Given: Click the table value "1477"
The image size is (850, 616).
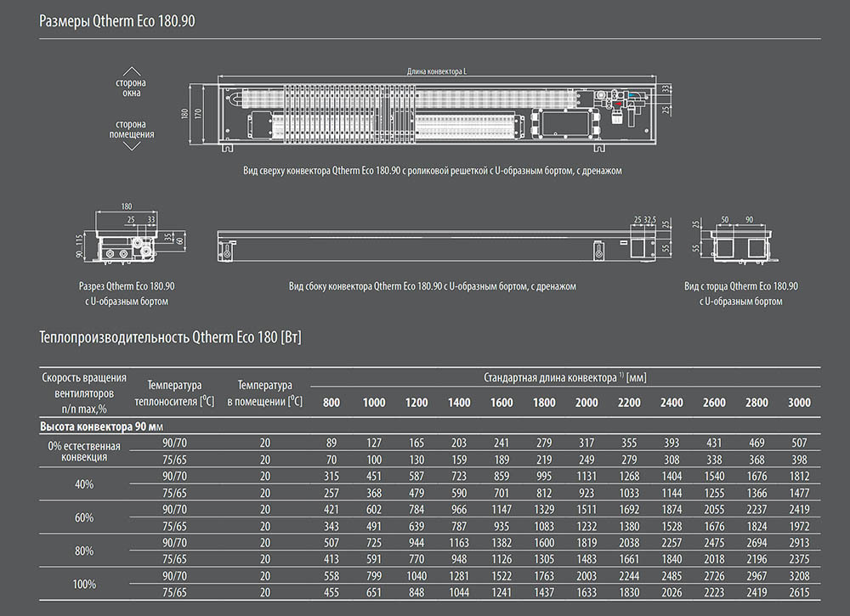Looking at the screenshot, I should click(799, 493).
